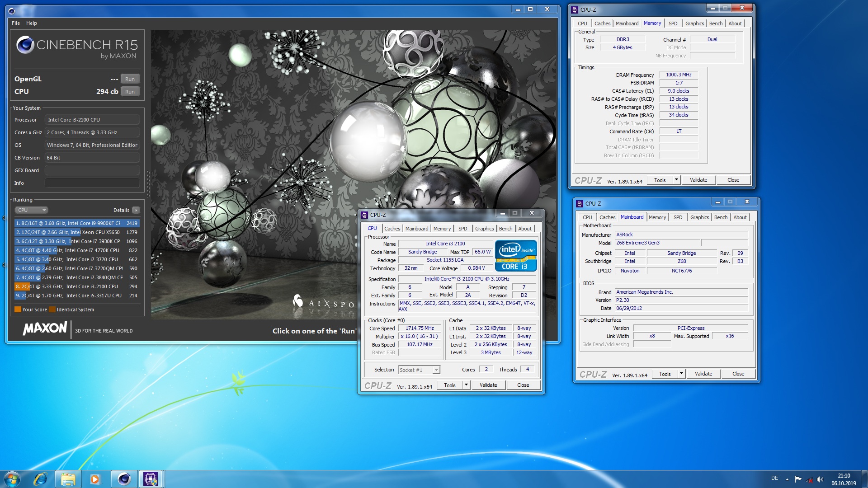Click Validate in Memory window
The image size is (868, 488).
698,180
